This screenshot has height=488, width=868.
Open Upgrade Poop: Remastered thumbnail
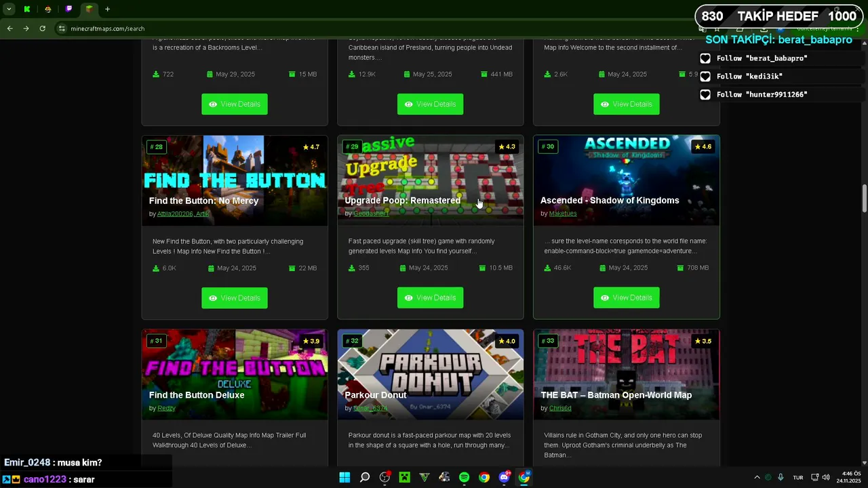tap(431, 180)
